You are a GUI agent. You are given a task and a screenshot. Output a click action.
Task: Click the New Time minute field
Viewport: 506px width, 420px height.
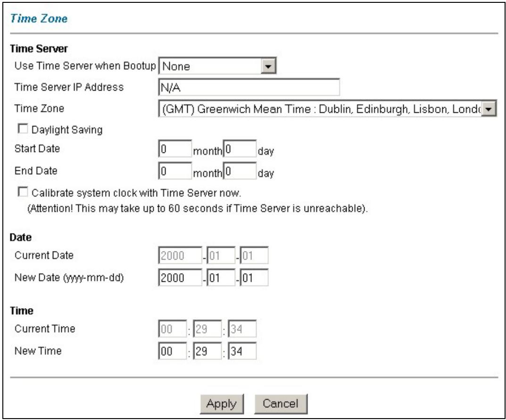click(207, 351)
